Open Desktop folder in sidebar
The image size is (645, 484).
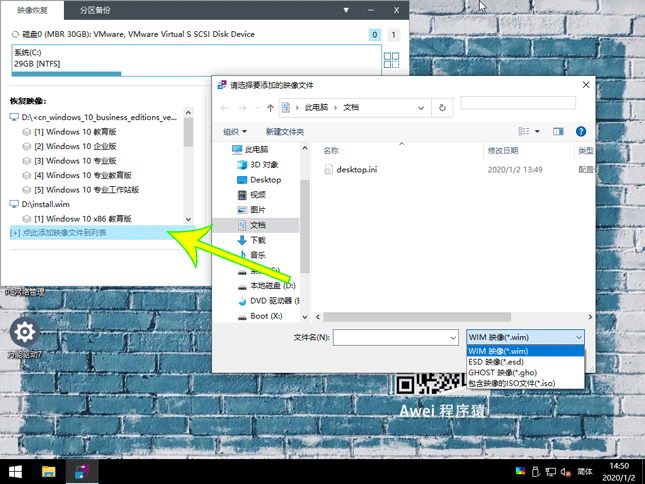coord(260,180)
